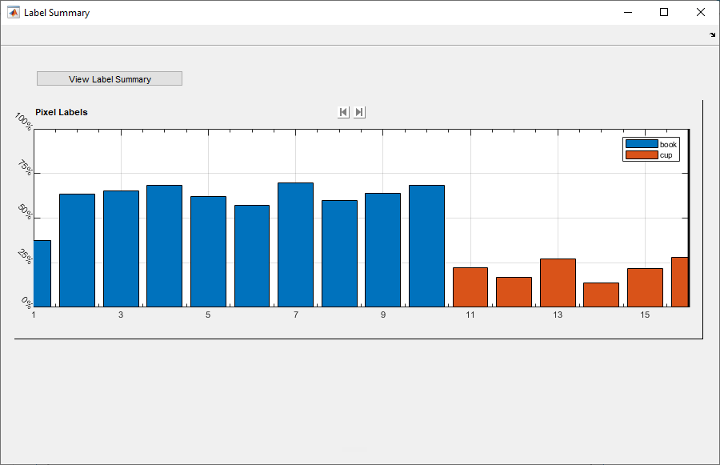
Task: Go to next pixel labels page
Action: 360,112
